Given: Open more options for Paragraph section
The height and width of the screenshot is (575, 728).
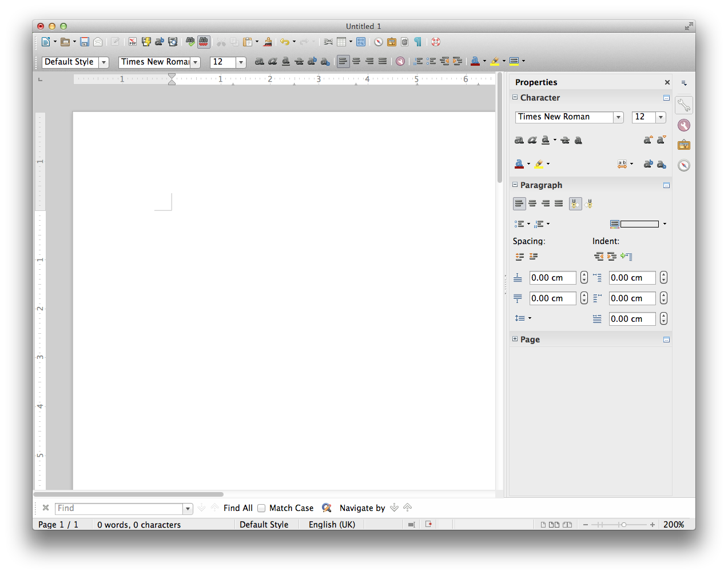Looking at the screenshot, I should (666, 185).
